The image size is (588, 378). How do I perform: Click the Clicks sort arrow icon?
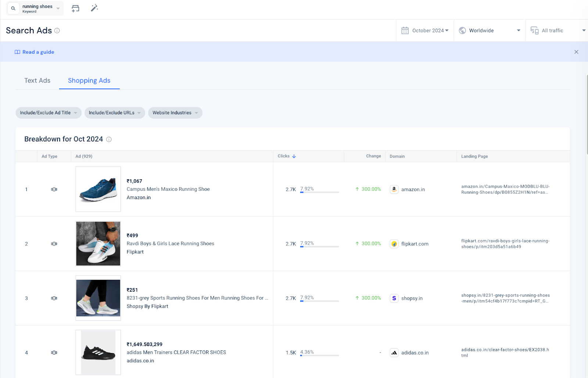click(294, 156)
